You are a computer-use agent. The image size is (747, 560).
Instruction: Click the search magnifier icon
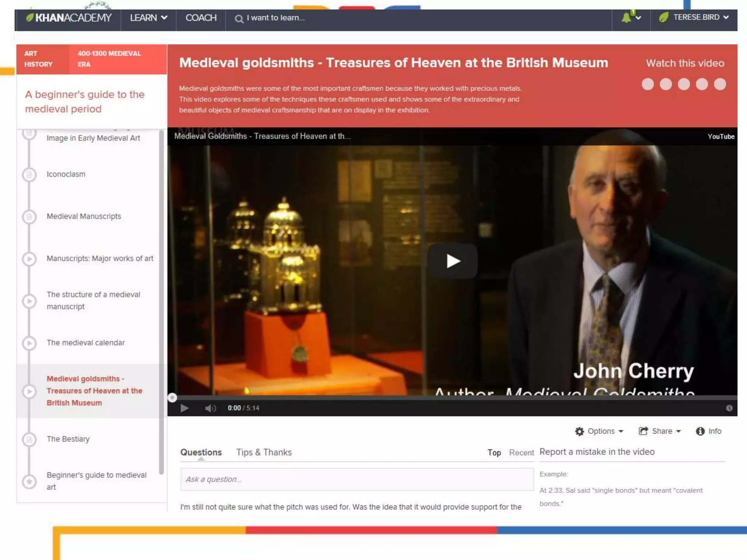pos(239,19)
